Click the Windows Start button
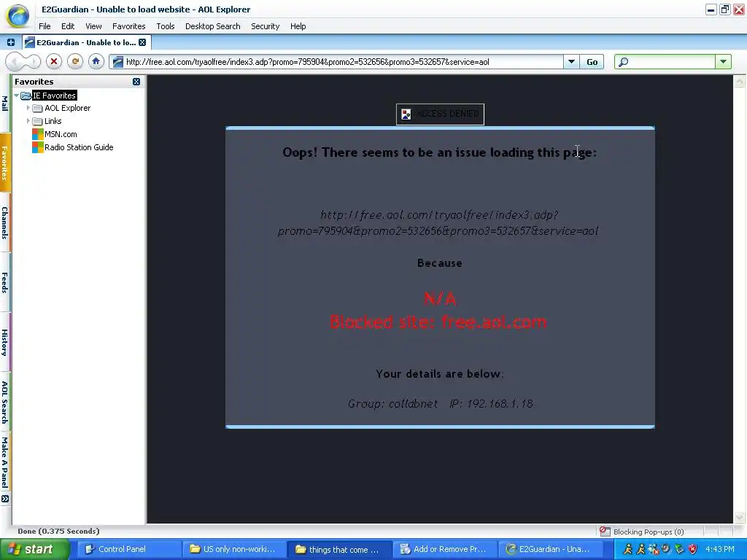The image size is (747, 560). click(x=34, y=549)
